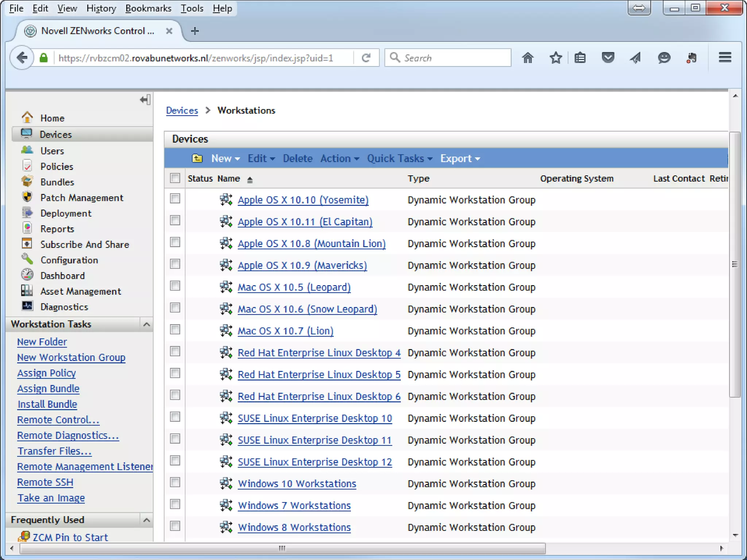Open SUSE Linux Enterprise Desktop 12 group
The width and height of the screenshot is (747, 560).
315,462
